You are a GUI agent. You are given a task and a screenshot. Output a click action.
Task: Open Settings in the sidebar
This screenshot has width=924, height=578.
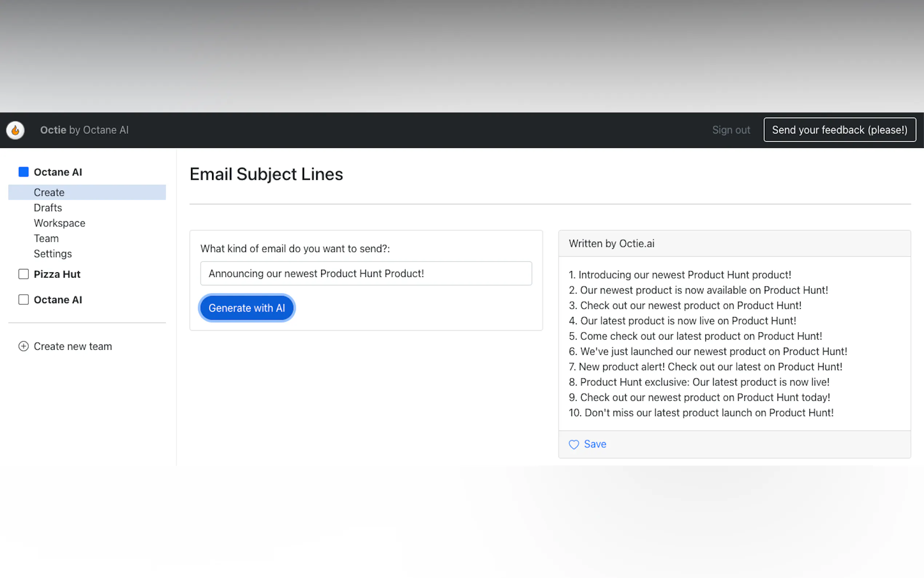coord(53,254)
